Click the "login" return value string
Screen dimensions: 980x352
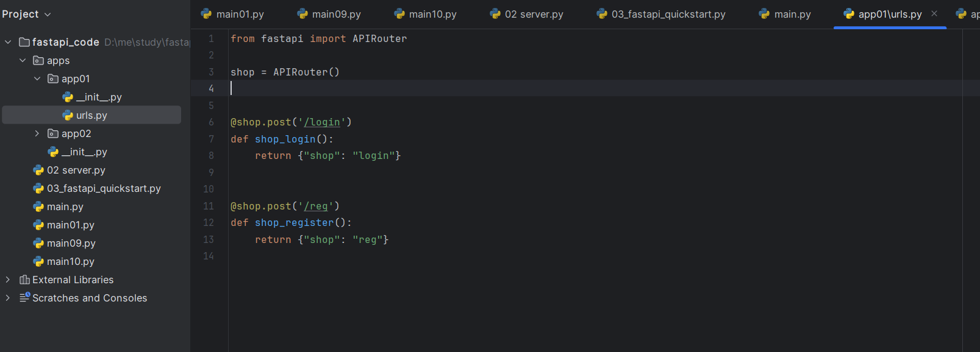374,156
